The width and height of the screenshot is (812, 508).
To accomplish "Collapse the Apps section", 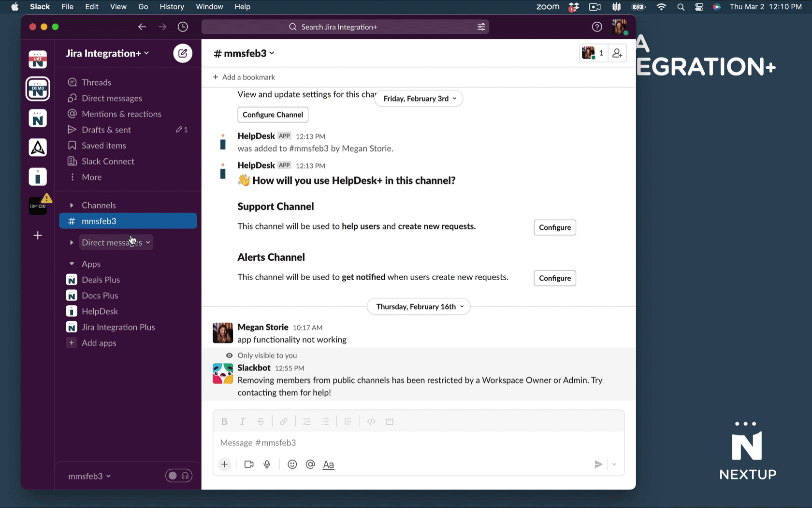I will click(x=72, y=264).
